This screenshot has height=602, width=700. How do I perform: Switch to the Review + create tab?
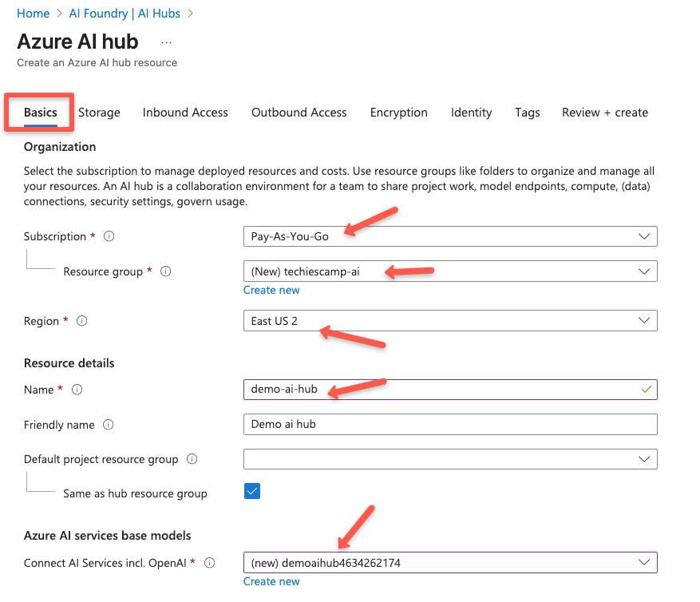(x=604, y=113)
